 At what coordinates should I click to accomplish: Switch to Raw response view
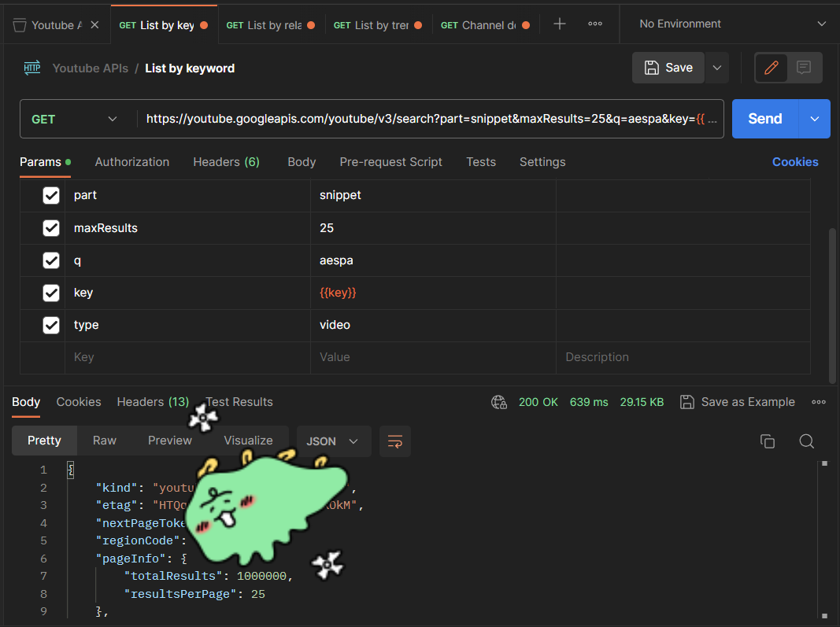pos(105,441)
